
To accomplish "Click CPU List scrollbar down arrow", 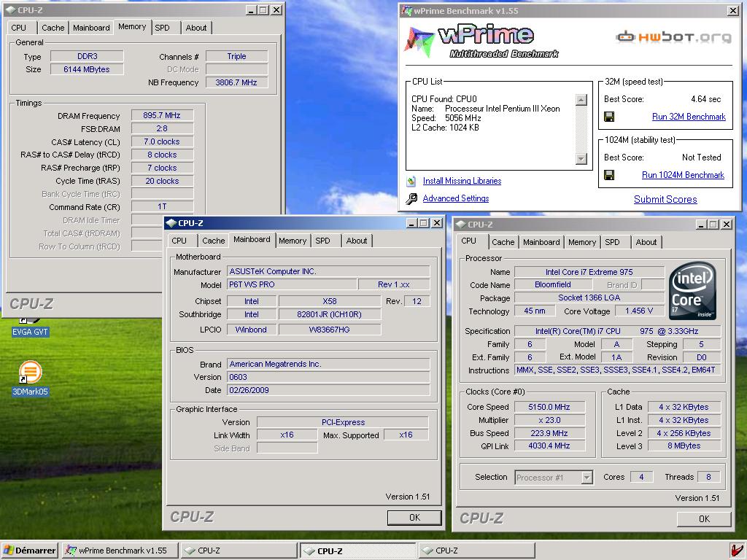I will click(x=581, y=159).
